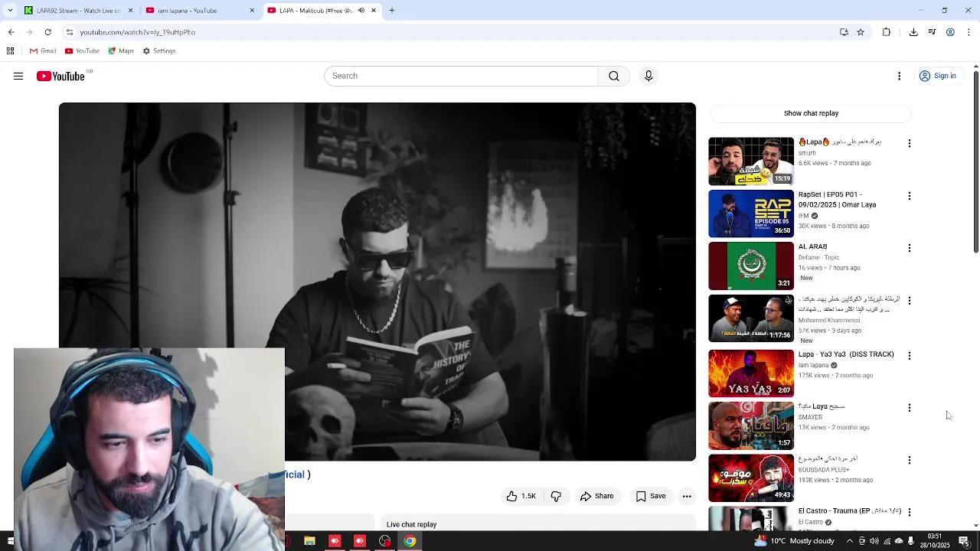
Task: Save the video to a playlist
Action: coord(650,496)
